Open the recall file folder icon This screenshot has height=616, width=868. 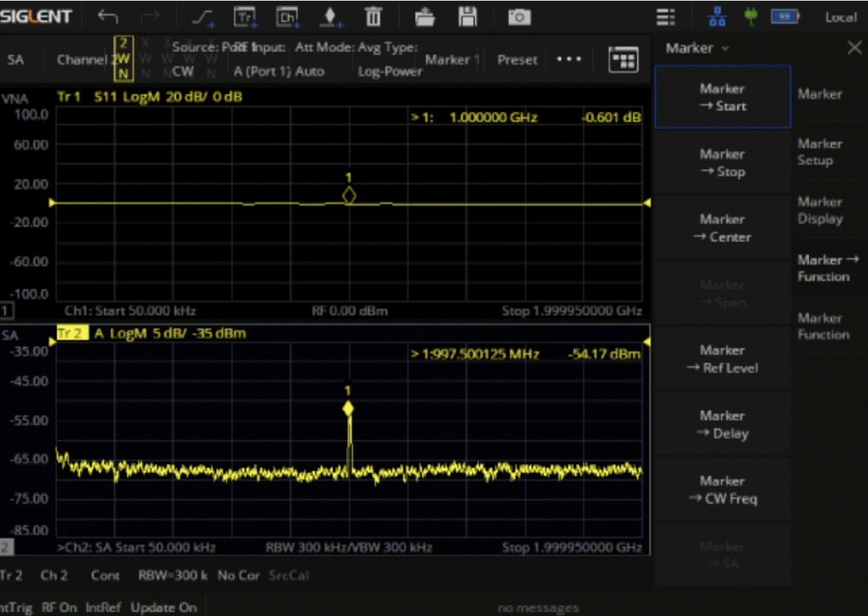(x=424, y=17)
